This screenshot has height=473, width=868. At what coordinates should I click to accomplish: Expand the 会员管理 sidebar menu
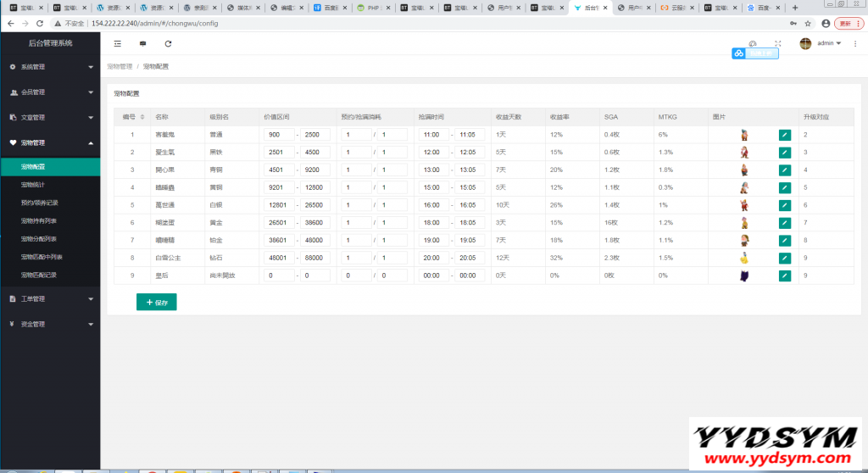(50, 92)
